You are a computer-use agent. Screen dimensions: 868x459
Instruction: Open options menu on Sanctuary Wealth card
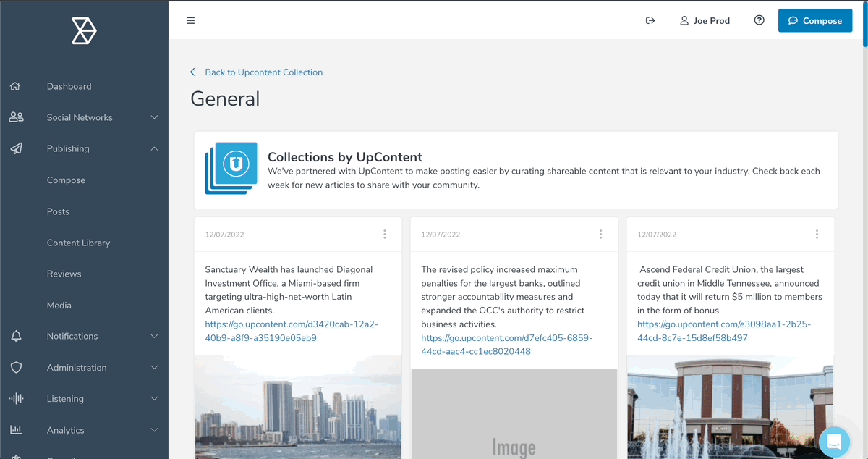click(385, 234)
